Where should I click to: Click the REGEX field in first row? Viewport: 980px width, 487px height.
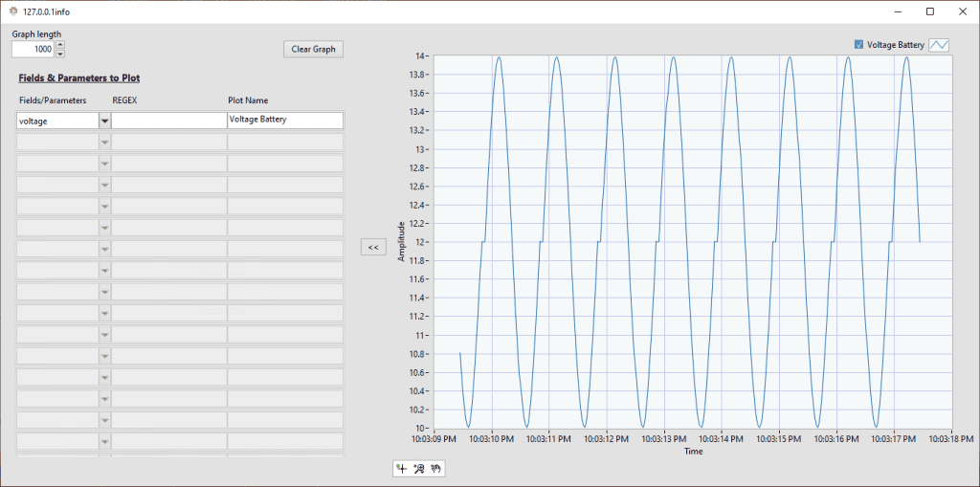point(168,121)
